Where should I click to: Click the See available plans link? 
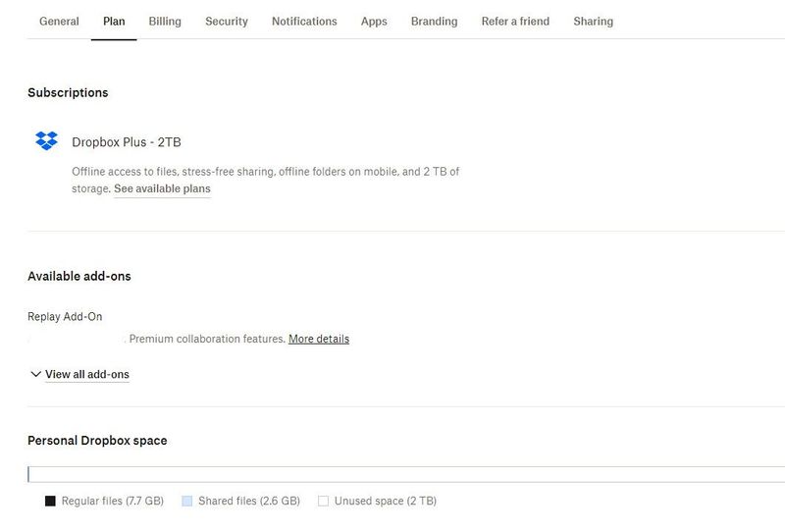pos(162,188)
